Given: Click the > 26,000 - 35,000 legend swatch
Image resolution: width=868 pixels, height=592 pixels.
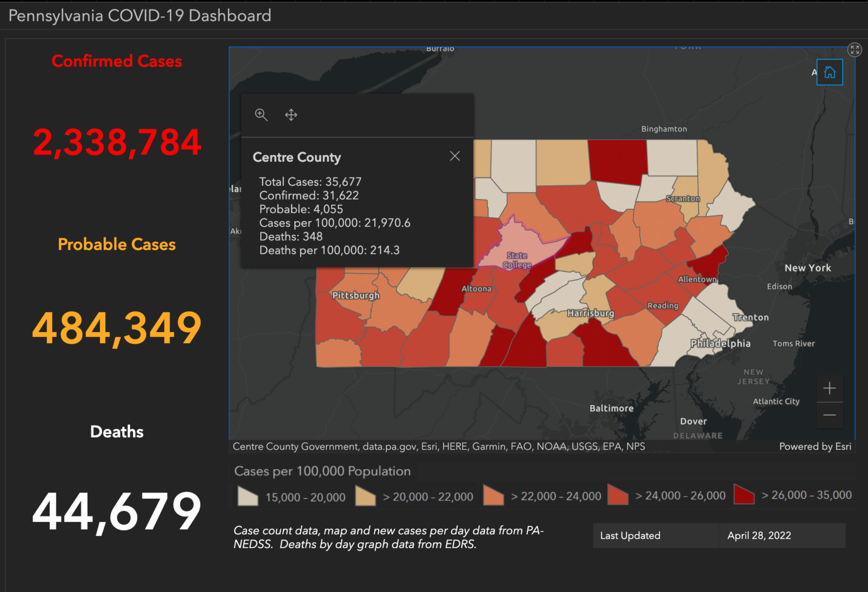Looking at the screenshot, I should click(744, 494).
